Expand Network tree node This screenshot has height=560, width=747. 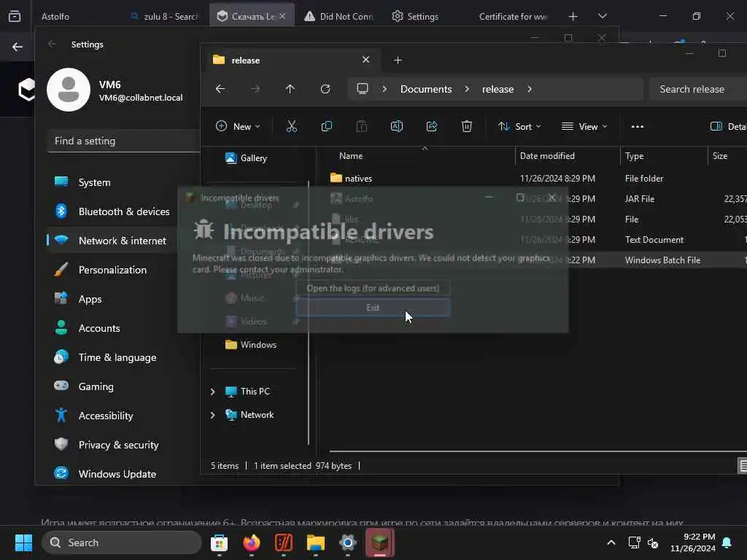(212, 415)
